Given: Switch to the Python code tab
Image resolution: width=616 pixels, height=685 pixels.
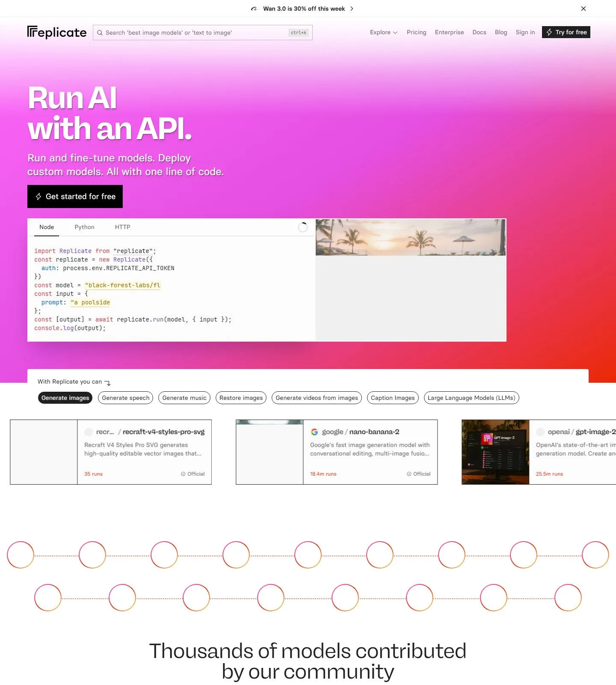Looking at the screenshot, I should click(x=84, y=227).
